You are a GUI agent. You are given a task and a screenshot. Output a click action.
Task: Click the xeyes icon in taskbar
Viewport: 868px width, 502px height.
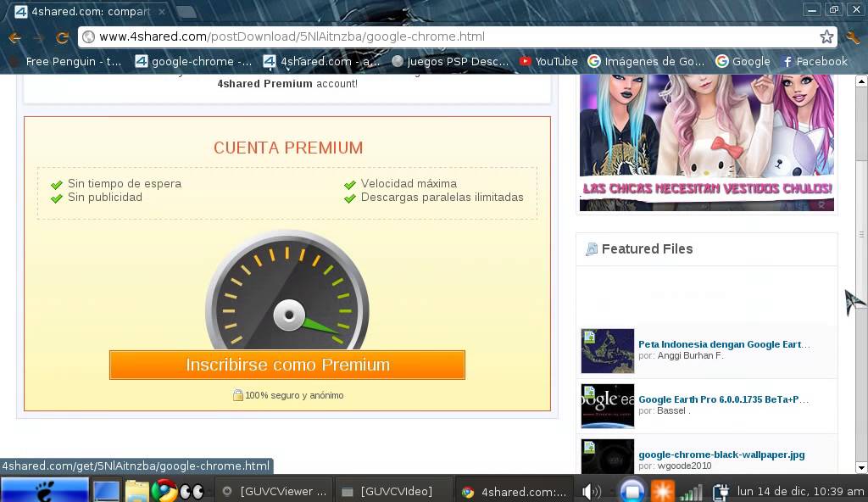pos(192,491)
